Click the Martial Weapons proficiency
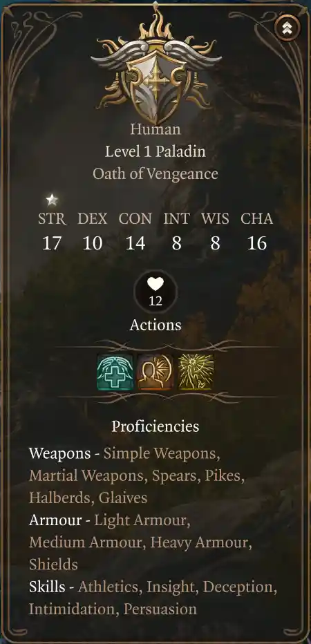The width and height of the screenshot is (311, 644). 86,476
